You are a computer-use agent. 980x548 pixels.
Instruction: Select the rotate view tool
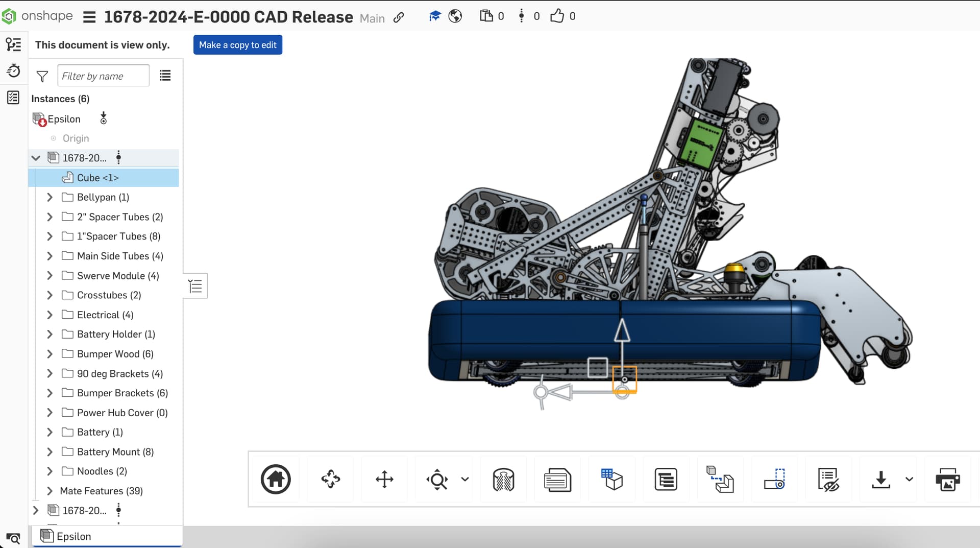point(330,479)
